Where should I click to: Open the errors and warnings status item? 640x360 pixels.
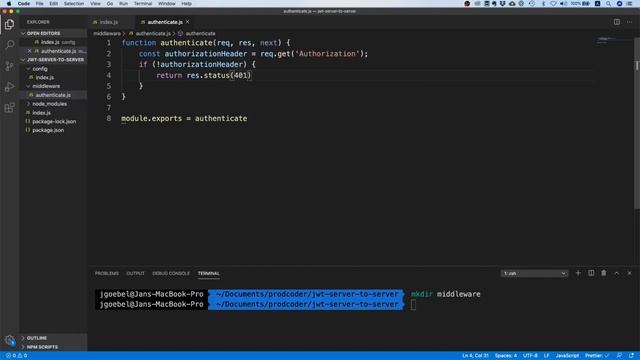click(16, 356)
